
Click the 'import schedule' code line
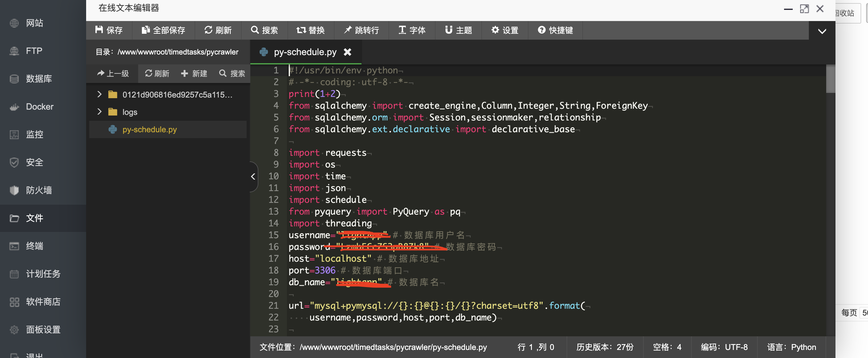(x=327, y=200)
